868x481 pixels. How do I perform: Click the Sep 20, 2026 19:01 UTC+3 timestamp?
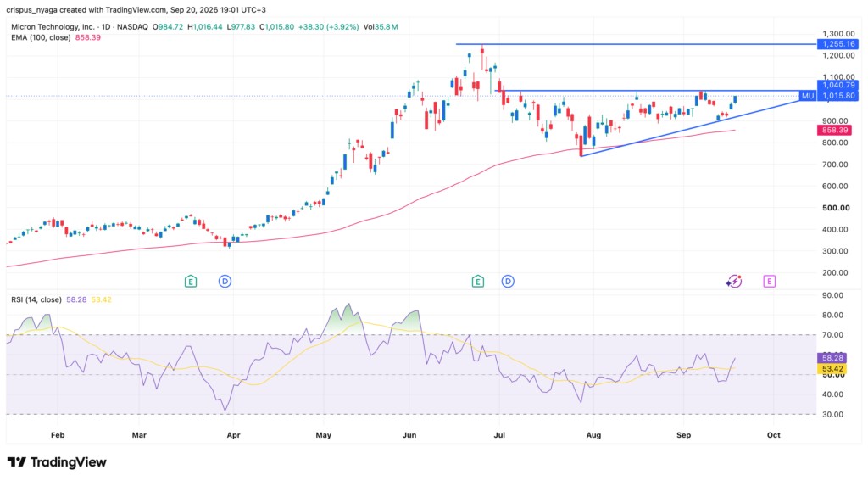click(218, 10)
